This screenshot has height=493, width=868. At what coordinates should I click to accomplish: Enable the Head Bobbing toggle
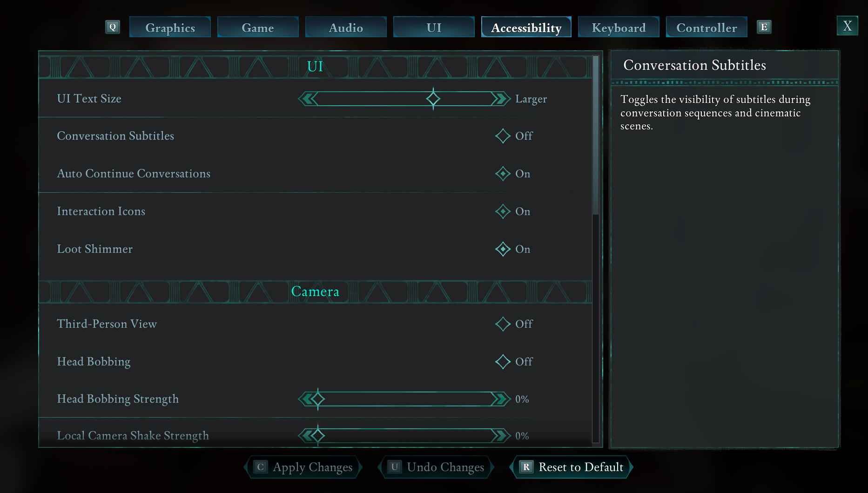[503, 362]
